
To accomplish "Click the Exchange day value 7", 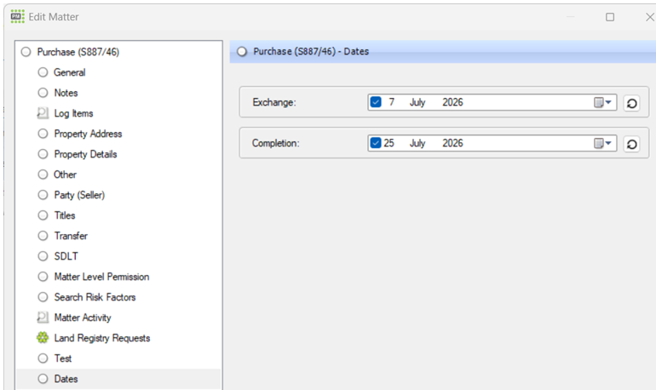I will coord(392,102).
